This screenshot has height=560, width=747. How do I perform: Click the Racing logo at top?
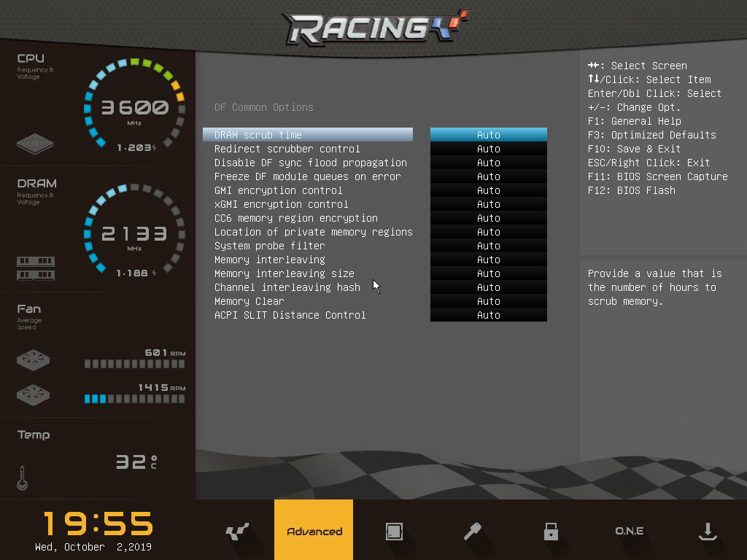(x=376, y=27)
